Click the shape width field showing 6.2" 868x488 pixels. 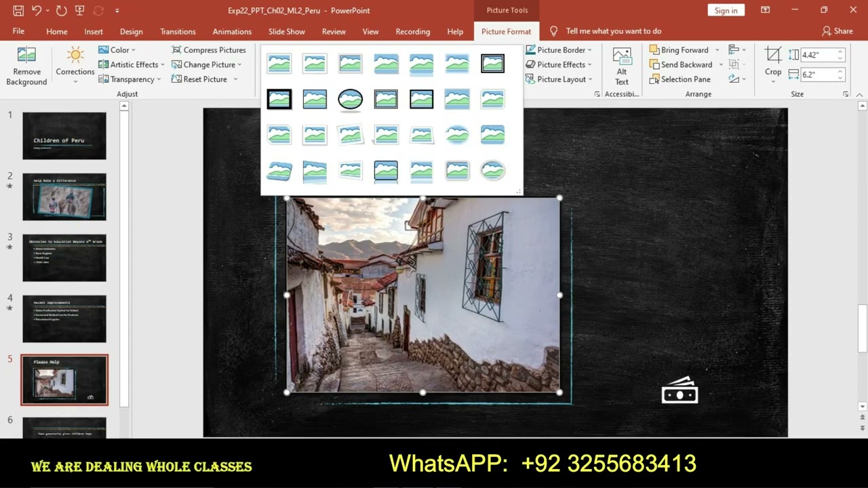click(821, 75)
